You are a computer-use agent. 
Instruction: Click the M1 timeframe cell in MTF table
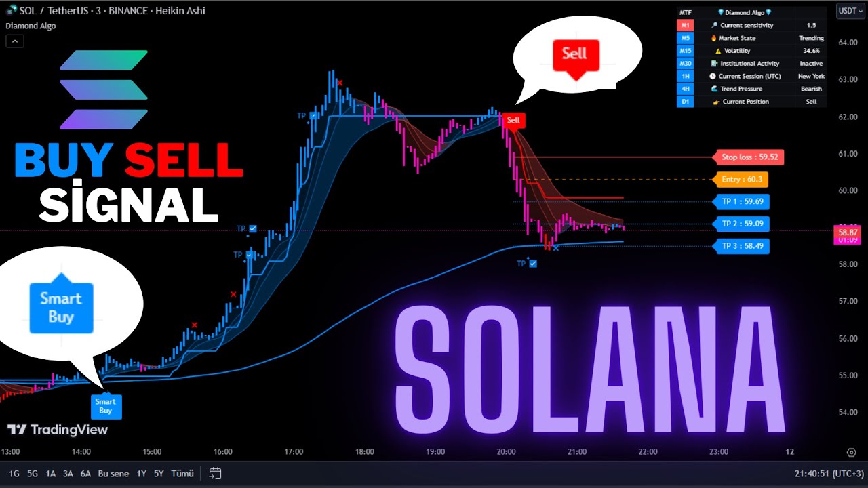pos(686,25)
